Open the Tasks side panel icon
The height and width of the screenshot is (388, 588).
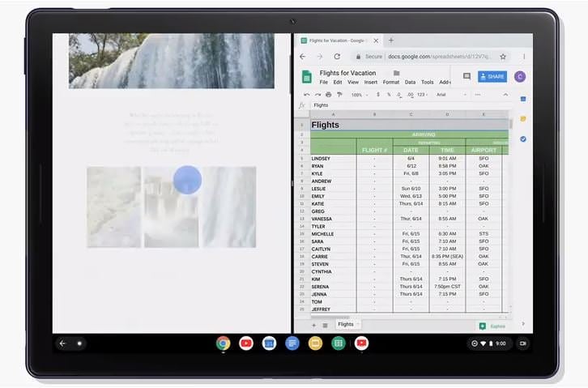(523, 139)
